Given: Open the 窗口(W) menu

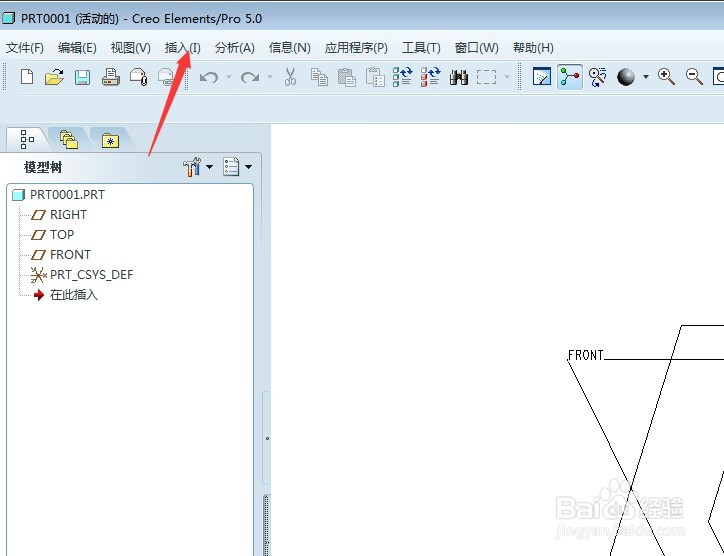Looking at the screenshot, I should pos(477,48).
